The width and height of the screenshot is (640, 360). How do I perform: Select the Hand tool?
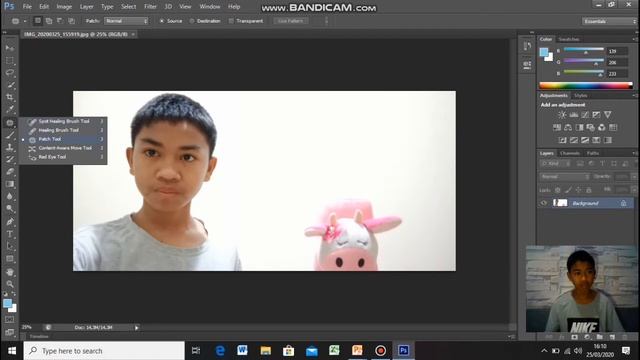[x=10, y=272]
